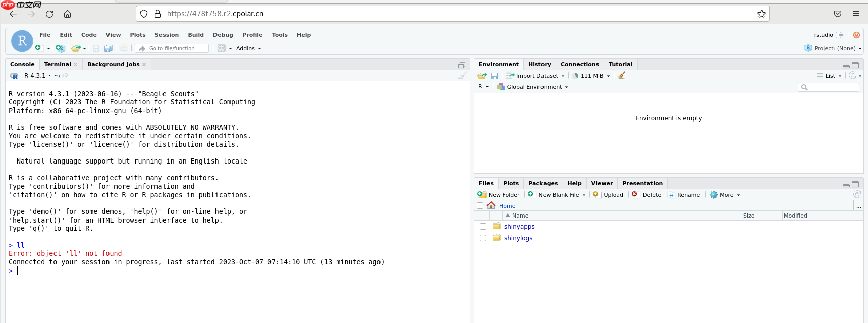This screenshot has height=323, width=868.
Task: Open the Session menu
Action: [x=167, y=35]
